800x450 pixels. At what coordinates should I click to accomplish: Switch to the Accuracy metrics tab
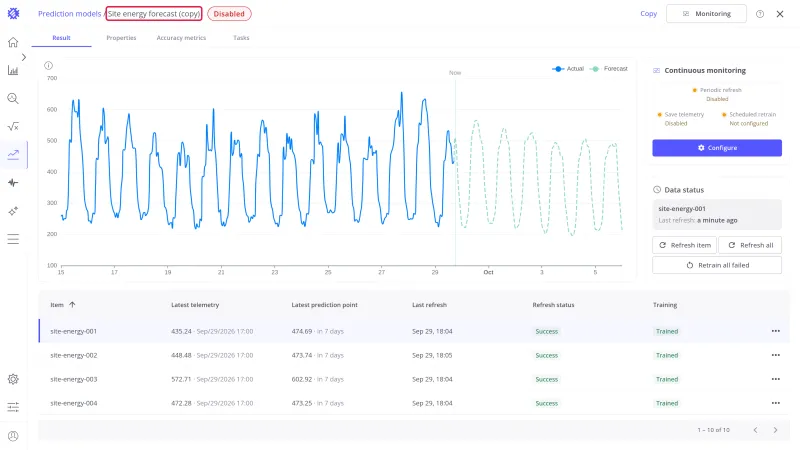(181, 38)
